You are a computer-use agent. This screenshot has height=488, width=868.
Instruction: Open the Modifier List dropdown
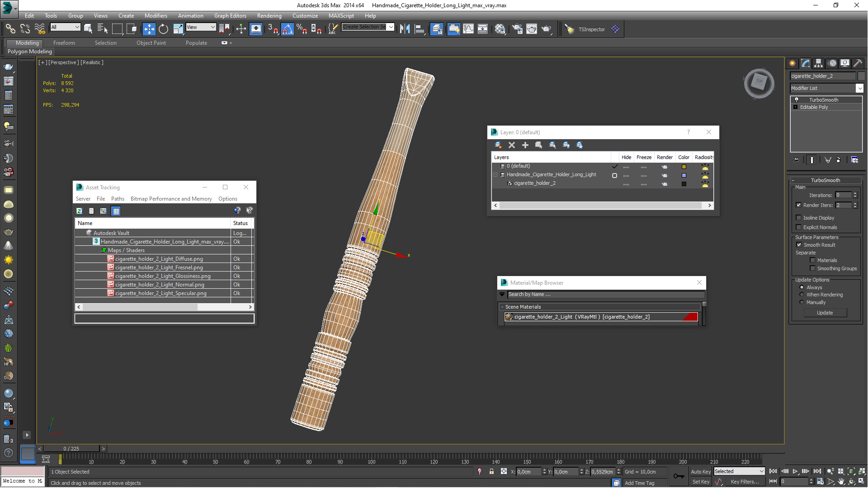[x=827, y=88]
